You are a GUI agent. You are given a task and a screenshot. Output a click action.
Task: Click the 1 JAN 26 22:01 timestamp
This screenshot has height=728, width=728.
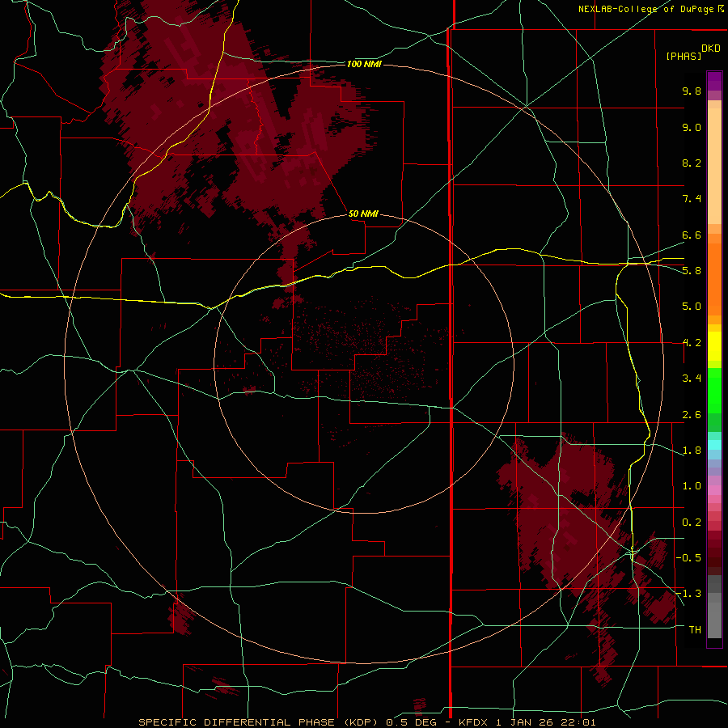(x=545, y=722)
